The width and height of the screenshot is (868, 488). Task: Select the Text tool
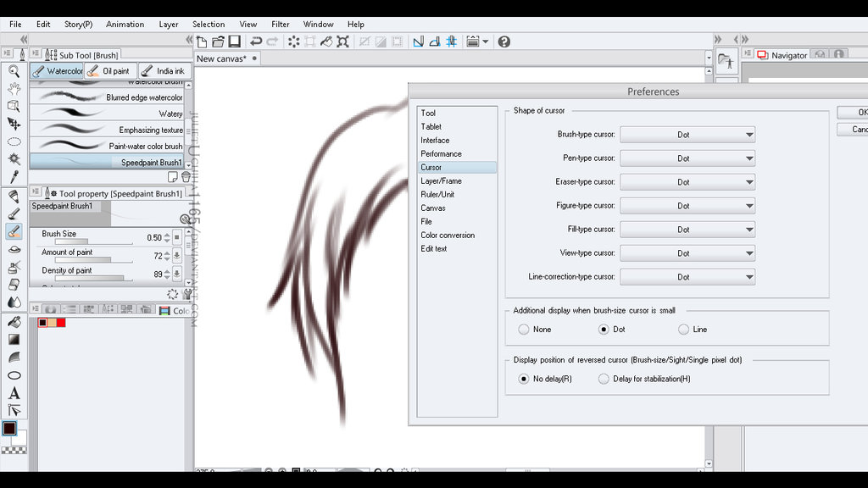click(x=12, y=392)
